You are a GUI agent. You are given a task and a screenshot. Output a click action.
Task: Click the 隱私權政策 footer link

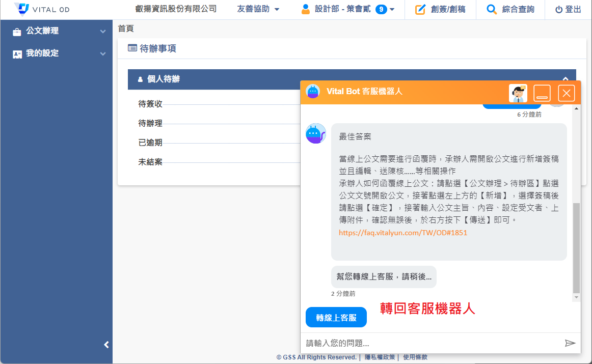coord(380,357)
